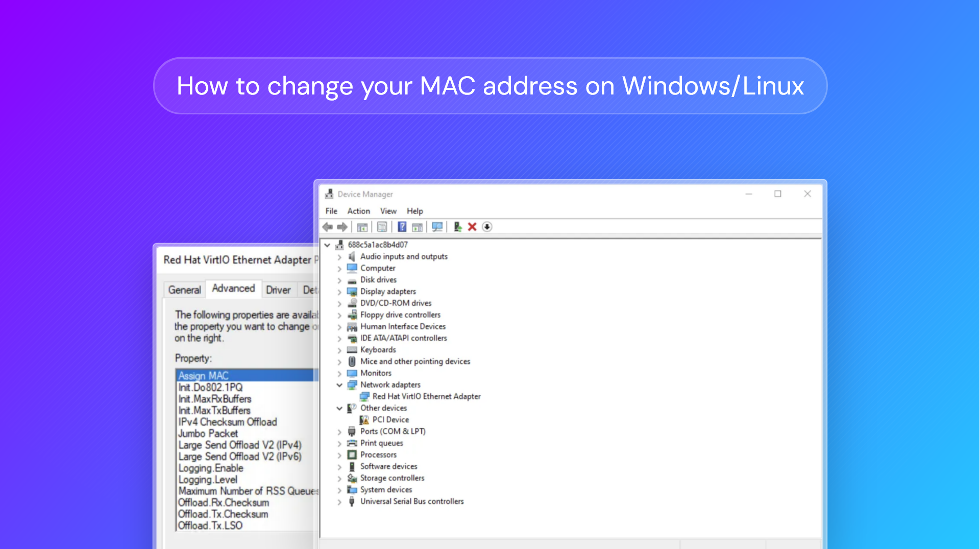
Task: Select the Universal Serial Bus controllers icon
Action: point(352,502)
